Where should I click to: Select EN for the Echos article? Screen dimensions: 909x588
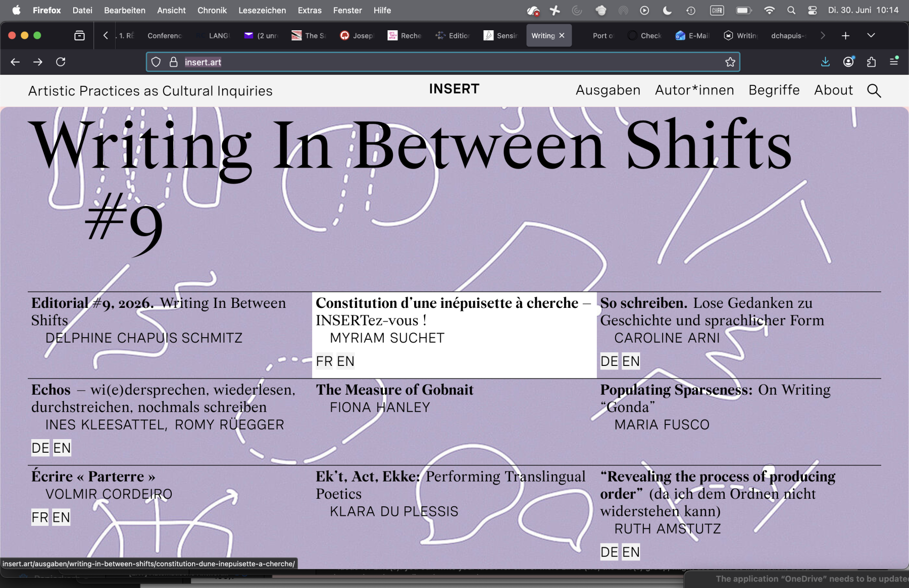click(62, 448)
